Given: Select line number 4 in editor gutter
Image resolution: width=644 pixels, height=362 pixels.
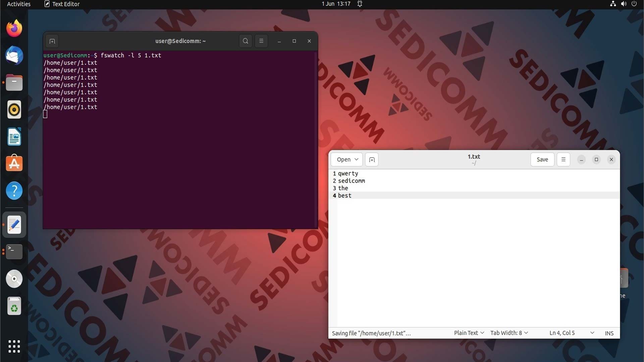Looking at the screenshot, I should pyautogui.click(x=334, y=196).
